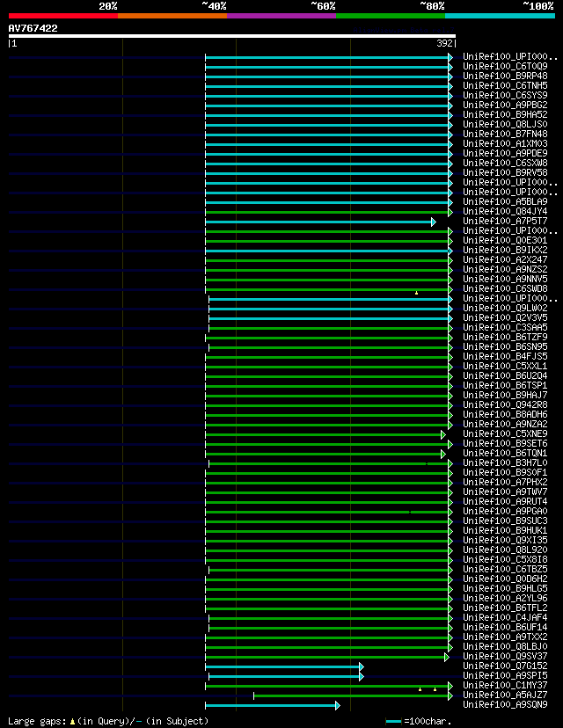This screenshot has height=728, width=563.
Task: Click the UniRef100_A2YL96 hit name
Action: 505,599
